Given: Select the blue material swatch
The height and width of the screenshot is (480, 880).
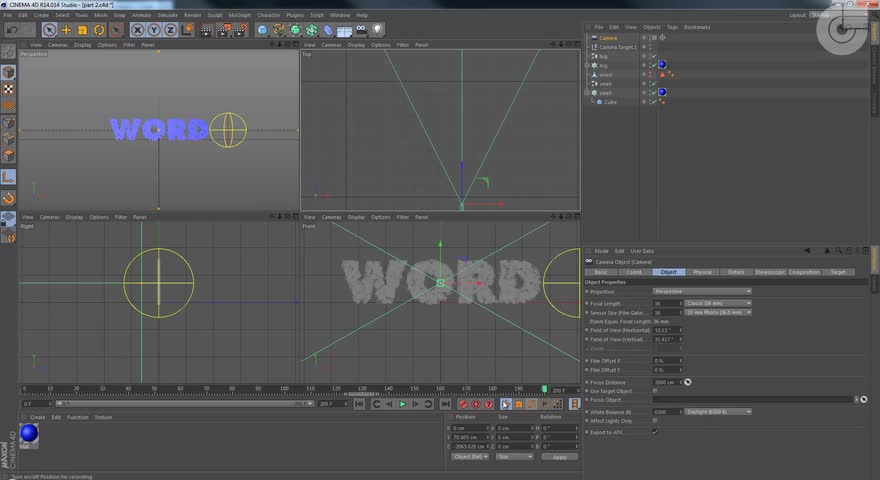Looking at the screenshot, I should pos(29,433).
